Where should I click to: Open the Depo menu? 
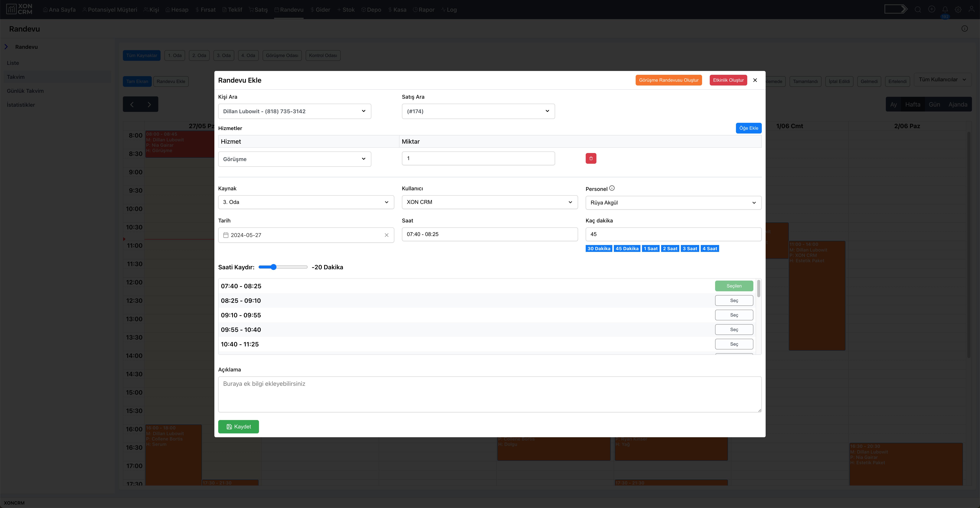point(371,10)
